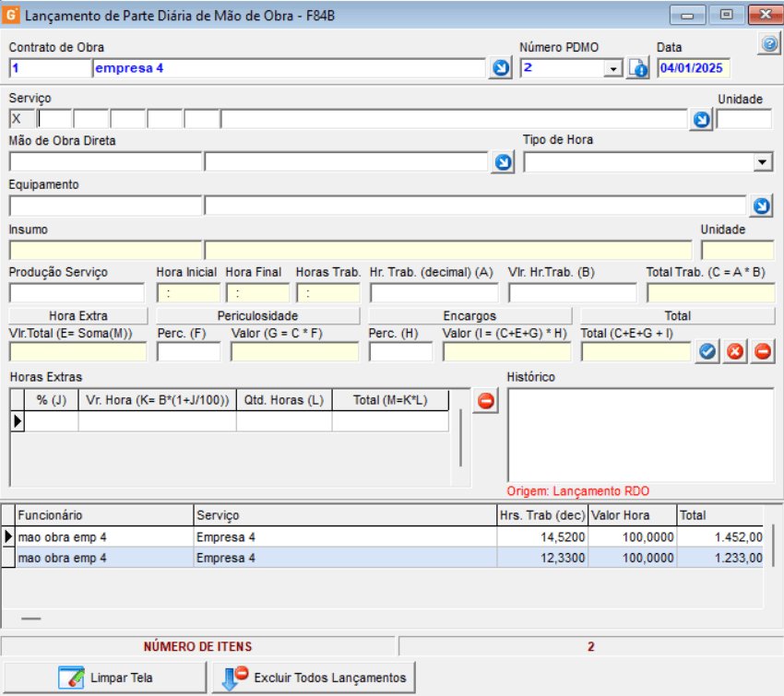
Task: Click the application G icon in title bar
Action: click(11, 15)
